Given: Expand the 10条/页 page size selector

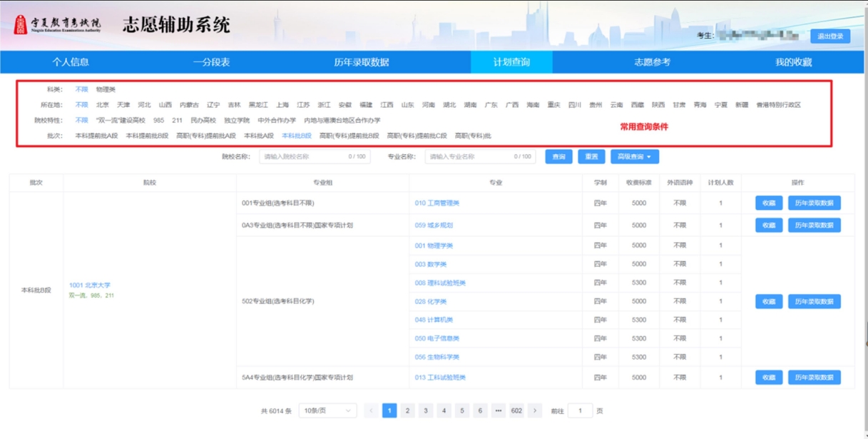Looking at the screenshot, I should [x=327, y=410].
